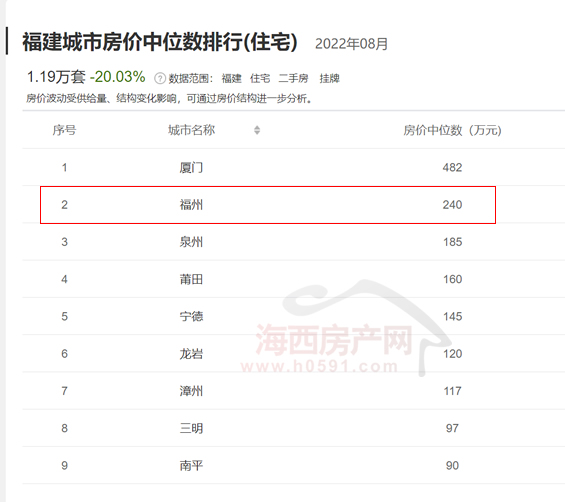The height and width of the screenshot is (502, 565).
Task: Click on 莆田 in the table
Action: pos(191,279)
